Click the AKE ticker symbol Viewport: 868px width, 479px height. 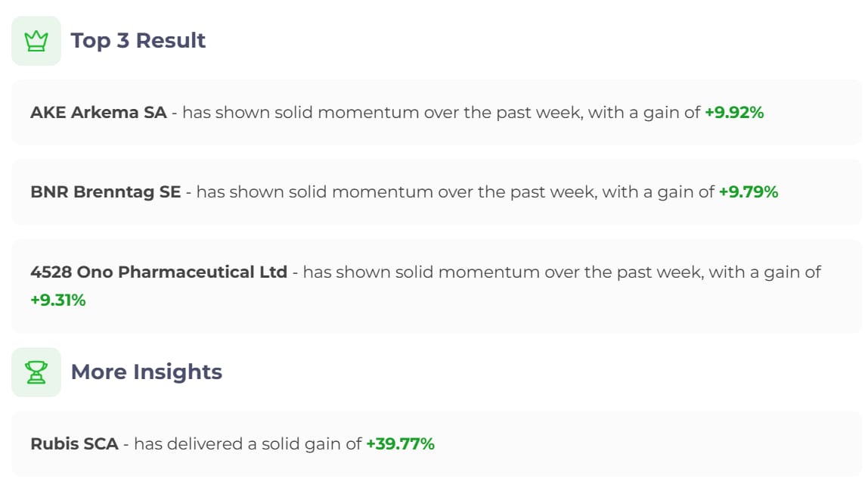click(46, 113)
